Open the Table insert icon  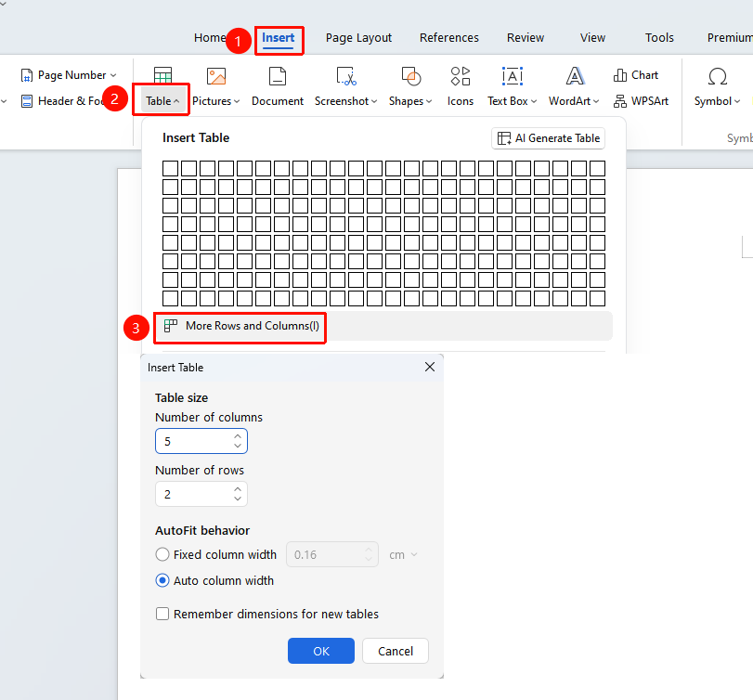162,76
